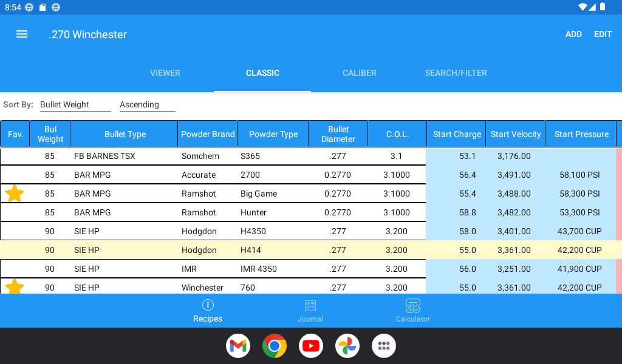
Task: Click the 3,176.00 start velocity value
Action: click(514, 156)
